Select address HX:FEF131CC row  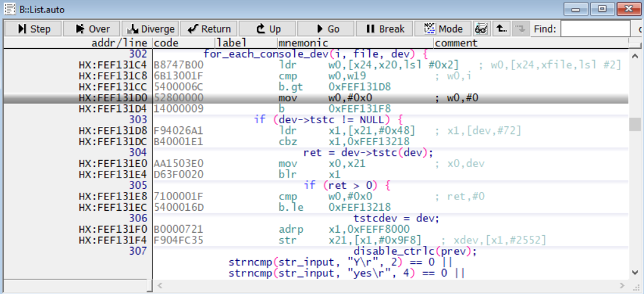pyautogui.click(x=316, y=87)
